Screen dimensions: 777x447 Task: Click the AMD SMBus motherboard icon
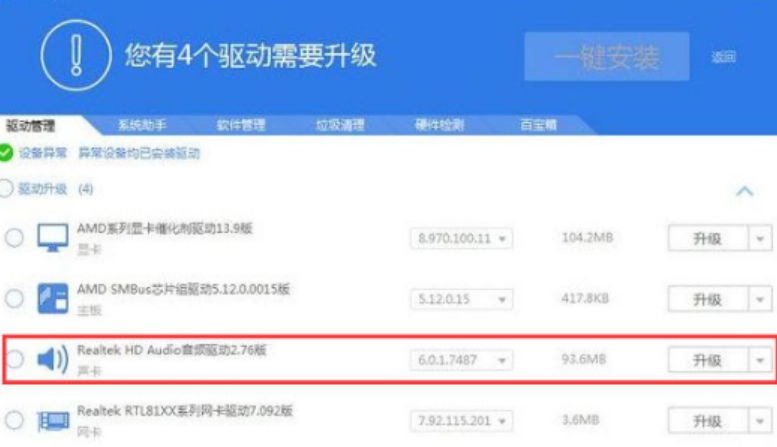click(x=51, y=298)
